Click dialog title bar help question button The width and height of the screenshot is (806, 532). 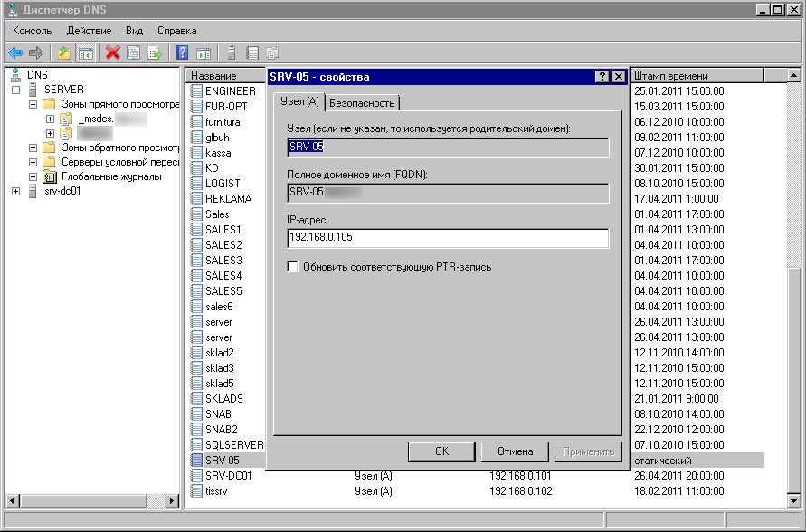(x=602, y=77)
